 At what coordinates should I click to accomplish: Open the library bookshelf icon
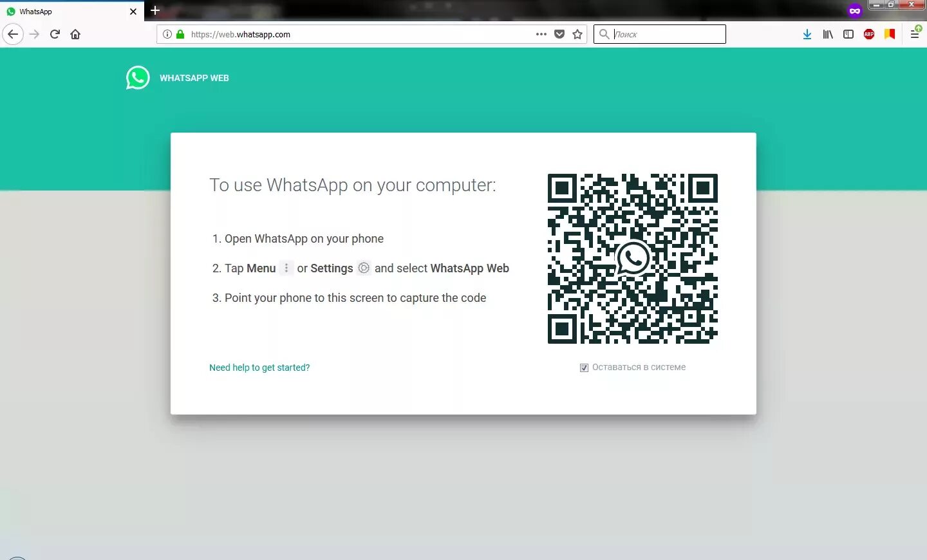pyautogui.click(x=828, y=34)
